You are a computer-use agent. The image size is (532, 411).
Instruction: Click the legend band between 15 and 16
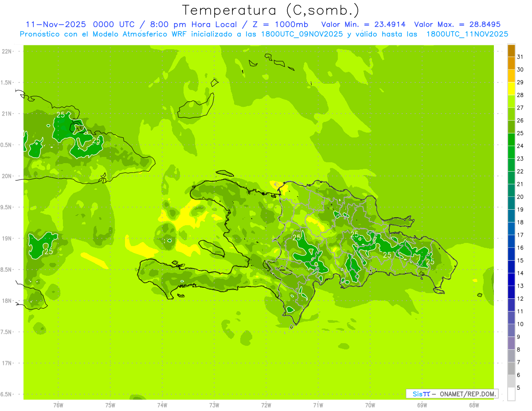[511, 254]
